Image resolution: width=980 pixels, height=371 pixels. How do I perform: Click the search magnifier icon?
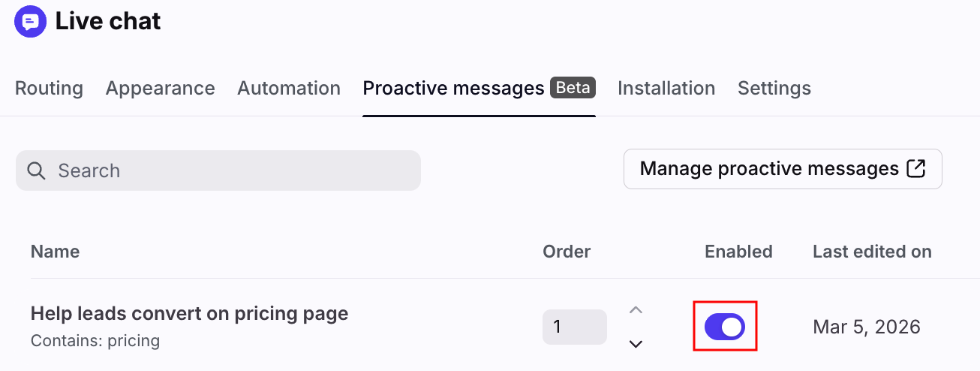pyautogui.click(x=36, y=170)
